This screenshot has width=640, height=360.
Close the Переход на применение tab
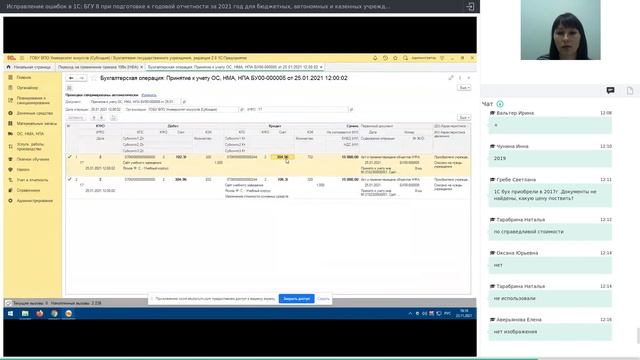coord(142,67)
